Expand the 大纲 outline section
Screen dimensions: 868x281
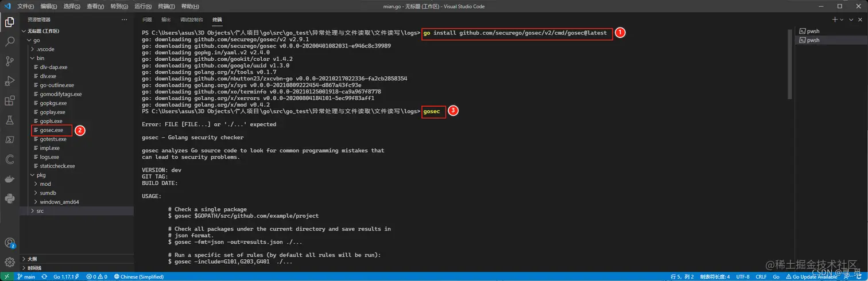click(x=77, y=259)
